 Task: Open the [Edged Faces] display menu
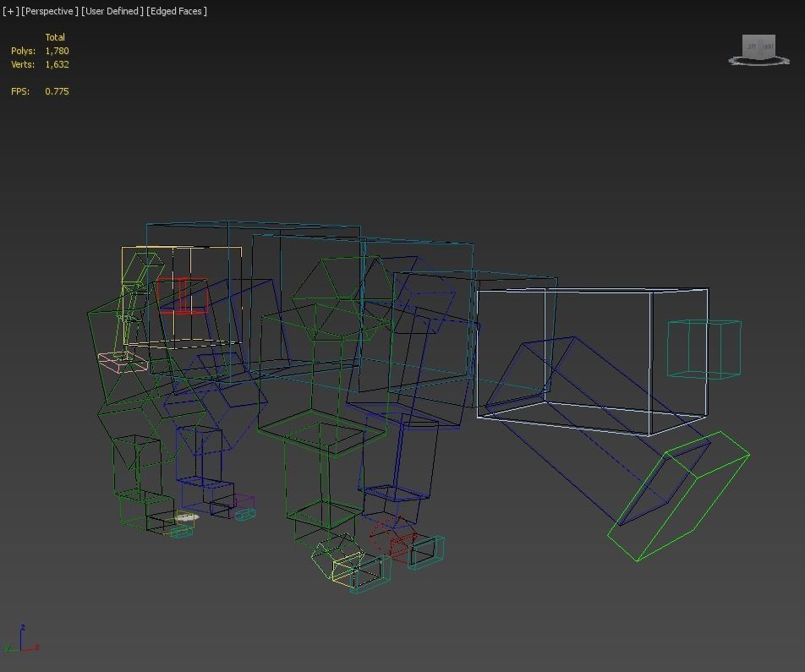click(177, 11)
